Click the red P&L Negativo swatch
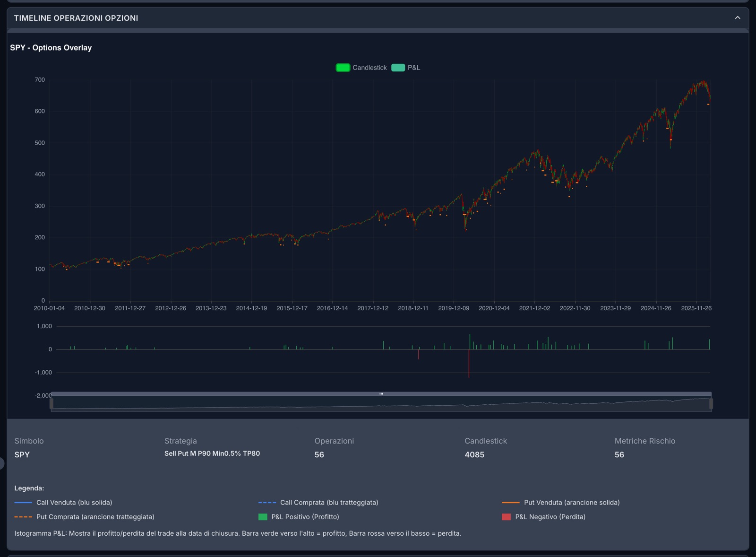The width and height of the screenshot is (756, 557). (x=506, y=517)
